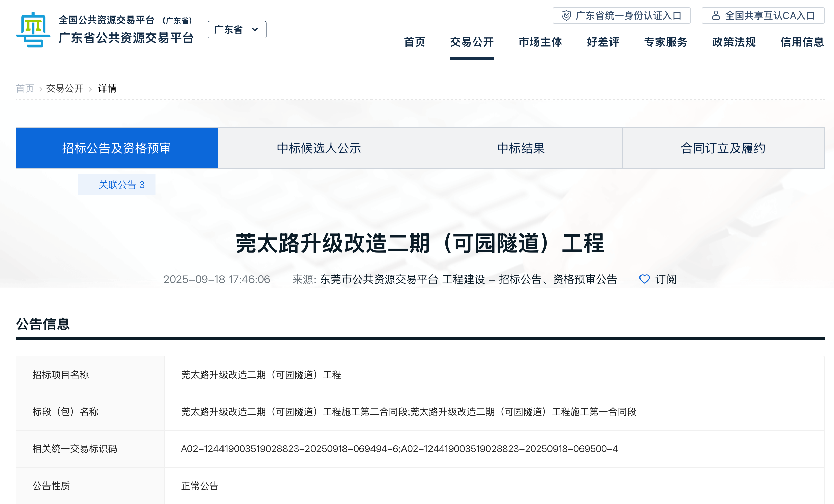Switch to the 中标结果 tab
This screenshot has width=834, height=504.
(x=521, y=148)
